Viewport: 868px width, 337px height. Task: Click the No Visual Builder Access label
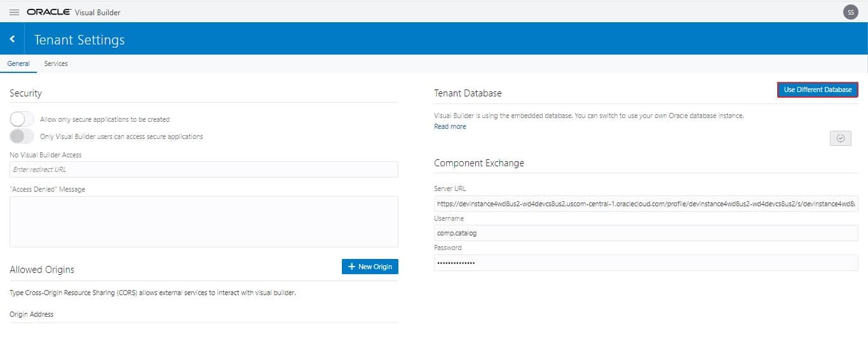coord(46,155)
